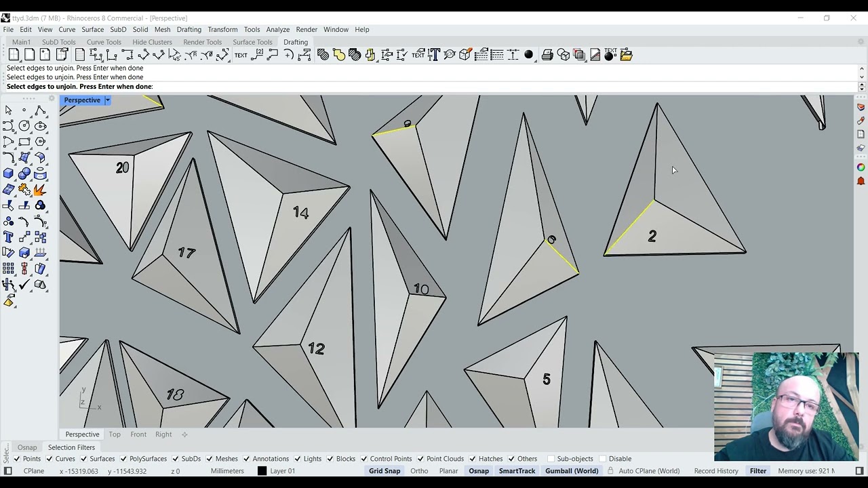Select the Rectangle tool in left toolbar
This screenshot has width=868, height=488.
pos(24,142)
